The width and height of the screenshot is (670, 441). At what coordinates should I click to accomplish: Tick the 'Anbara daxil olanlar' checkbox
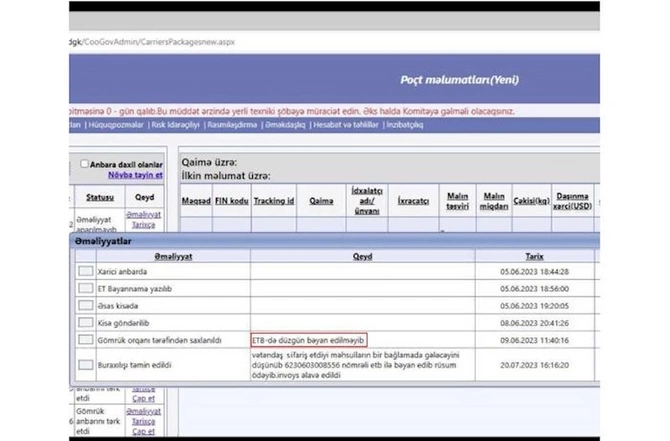(x=84, y=164)
